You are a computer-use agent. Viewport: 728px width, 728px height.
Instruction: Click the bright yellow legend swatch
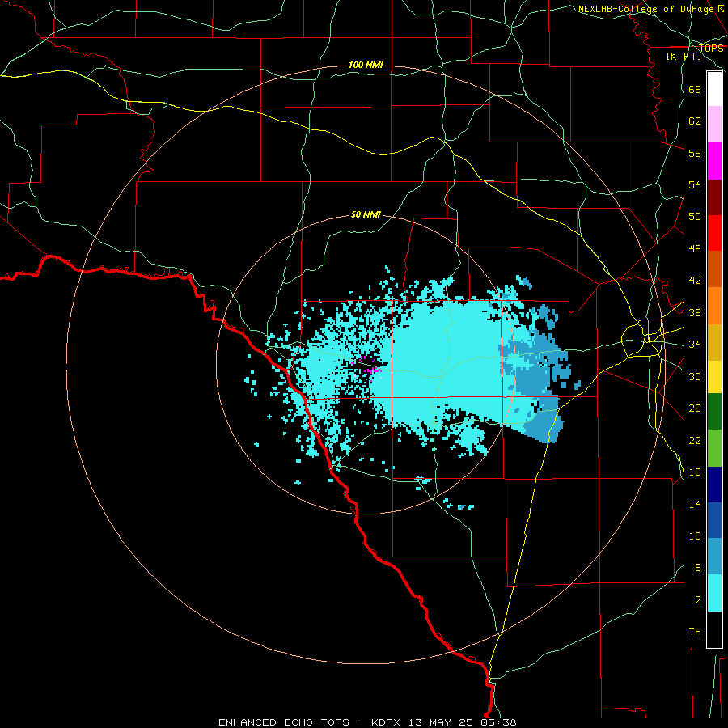[x=714, y=376]
